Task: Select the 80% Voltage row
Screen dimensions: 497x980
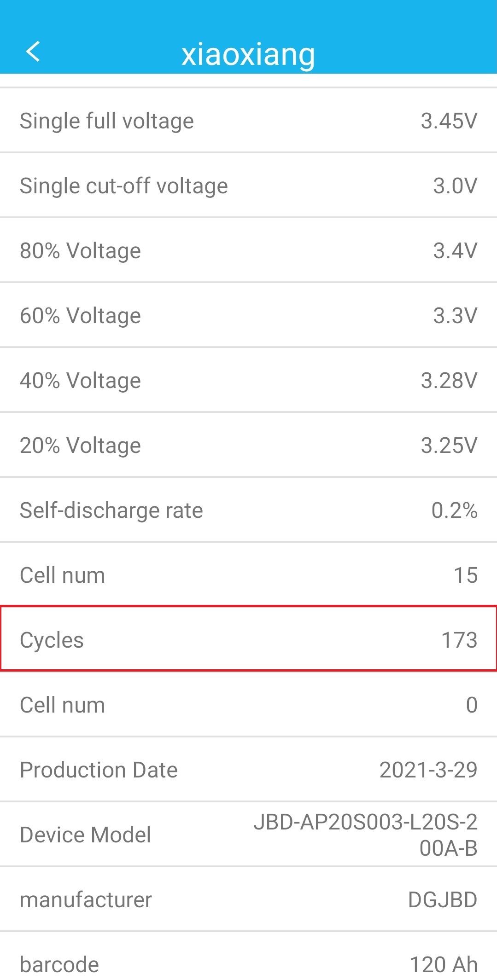Action: [x=248, y=251]
